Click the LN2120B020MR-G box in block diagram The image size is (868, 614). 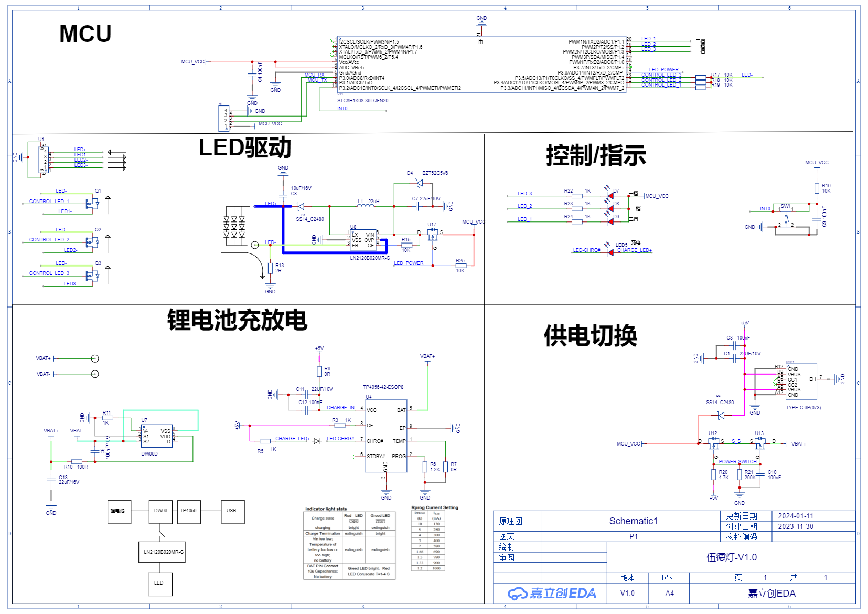162,552
